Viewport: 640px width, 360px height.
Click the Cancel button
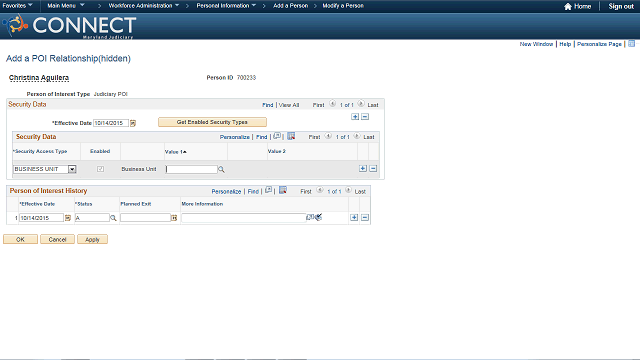[x=57, y=240]
